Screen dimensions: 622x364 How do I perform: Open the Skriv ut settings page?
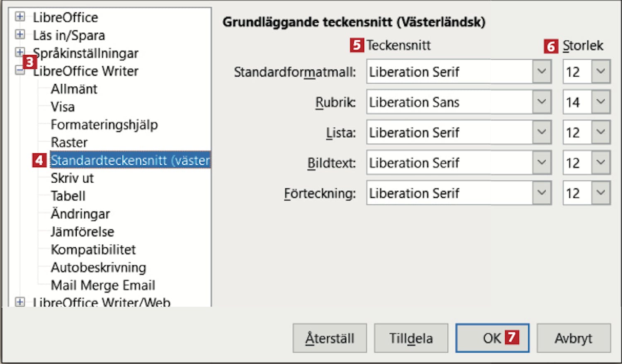[72, 178]
